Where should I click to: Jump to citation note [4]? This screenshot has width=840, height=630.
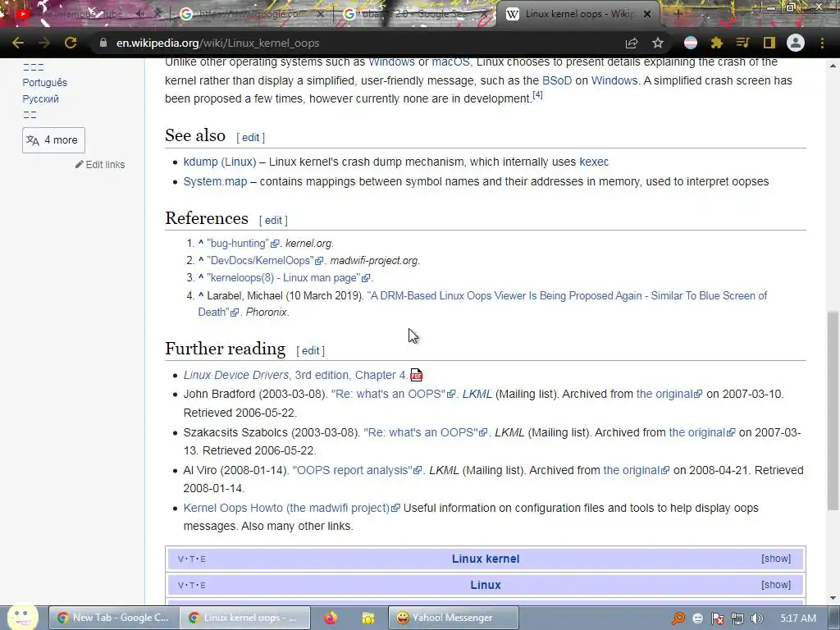pyautogui.click(x=537, y=95)
